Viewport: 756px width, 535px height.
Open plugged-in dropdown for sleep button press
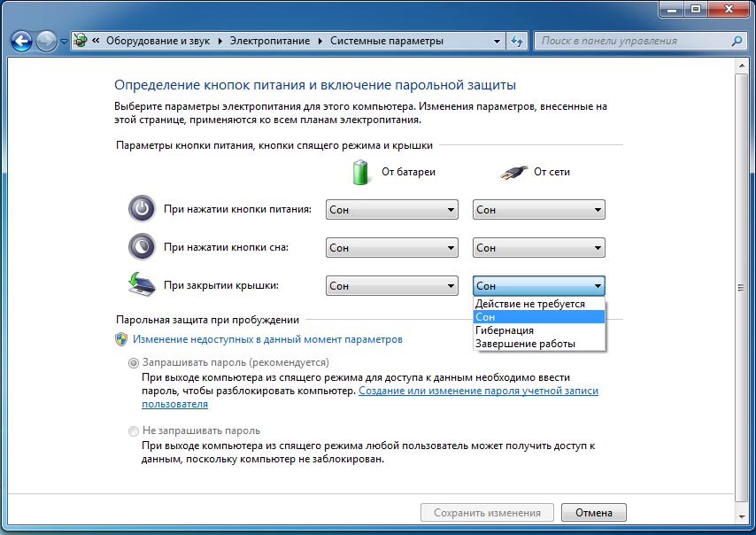pos(539,248)
